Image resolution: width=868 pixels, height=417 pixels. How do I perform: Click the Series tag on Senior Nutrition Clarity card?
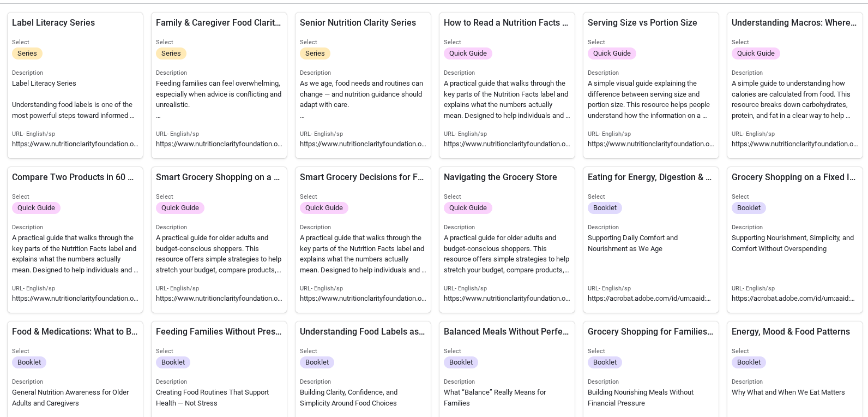315,53
